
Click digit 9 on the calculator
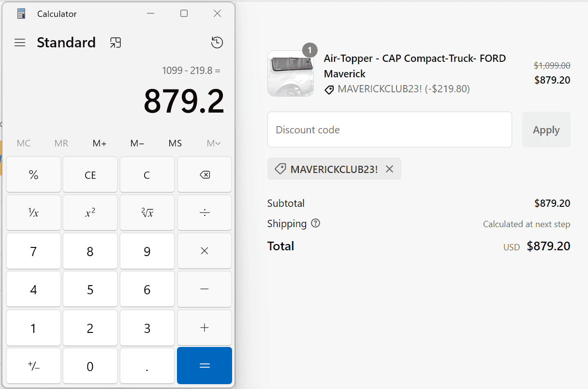147,251
